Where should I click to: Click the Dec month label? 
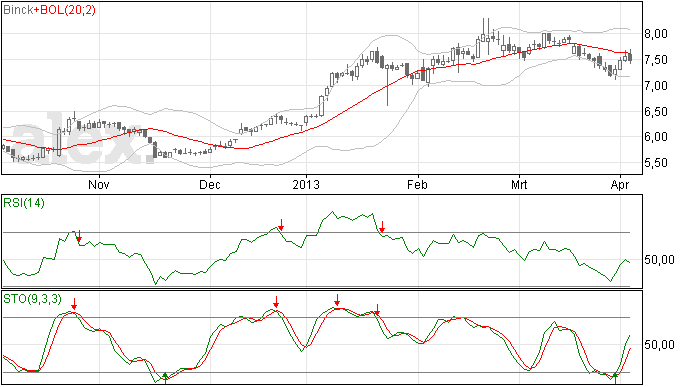[210, 184]
